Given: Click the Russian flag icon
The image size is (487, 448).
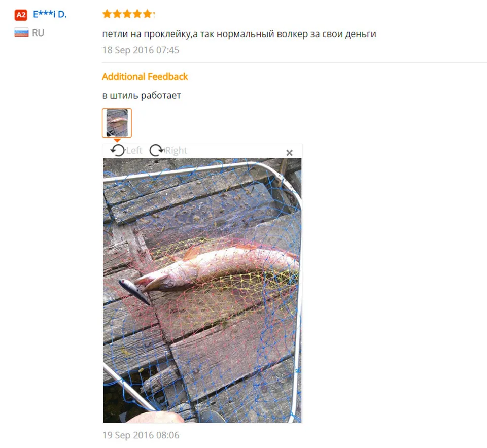Looking at the screenshot, I should coord(21,32).
